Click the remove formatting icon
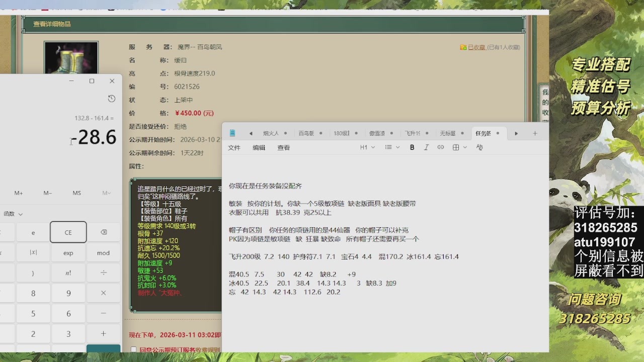Screen dimensions: 644x362 point(479,147)
